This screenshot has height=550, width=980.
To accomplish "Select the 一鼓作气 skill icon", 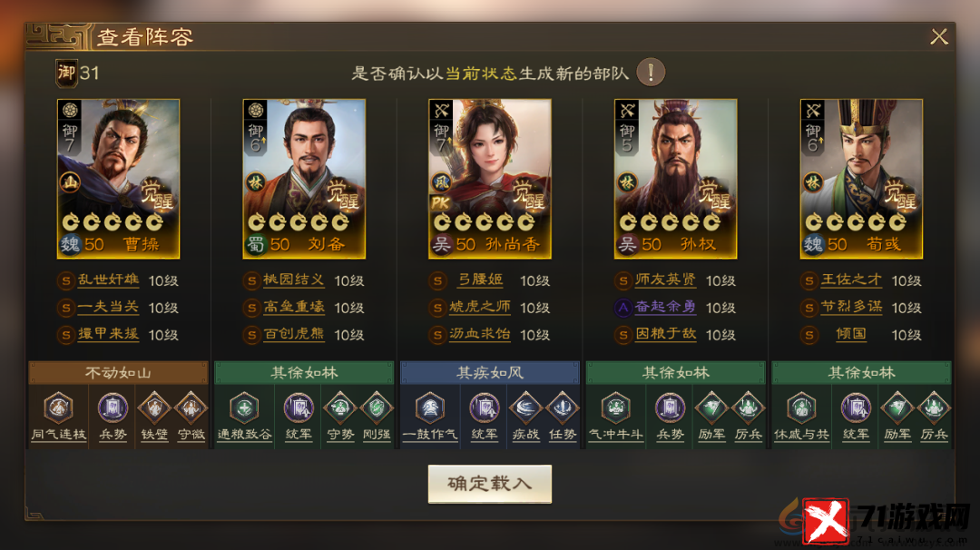I will coord(430,408).
